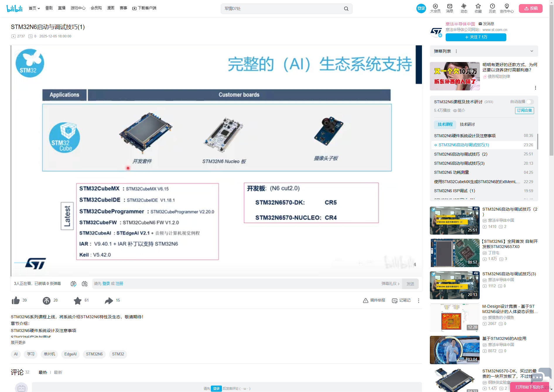Open 弹幕列表 options dots
The width and height of the screenshot is (554, 392).
tap(456, 51)
